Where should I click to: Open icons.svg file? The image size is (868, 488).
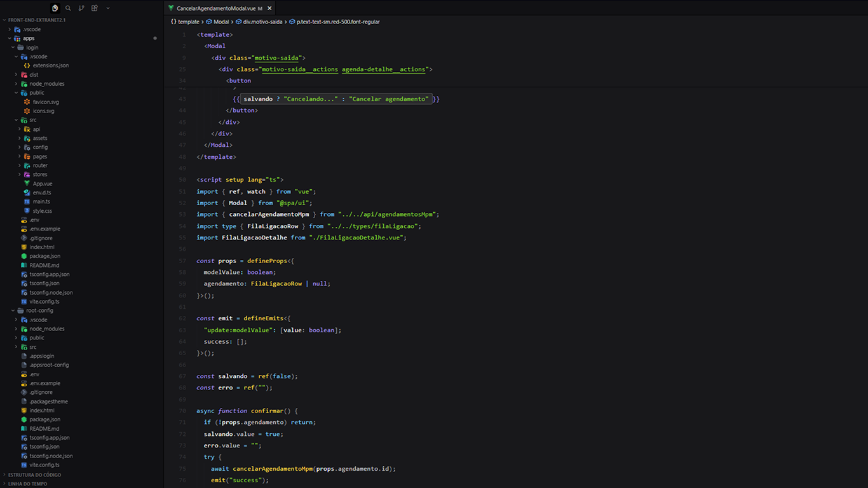43,111
